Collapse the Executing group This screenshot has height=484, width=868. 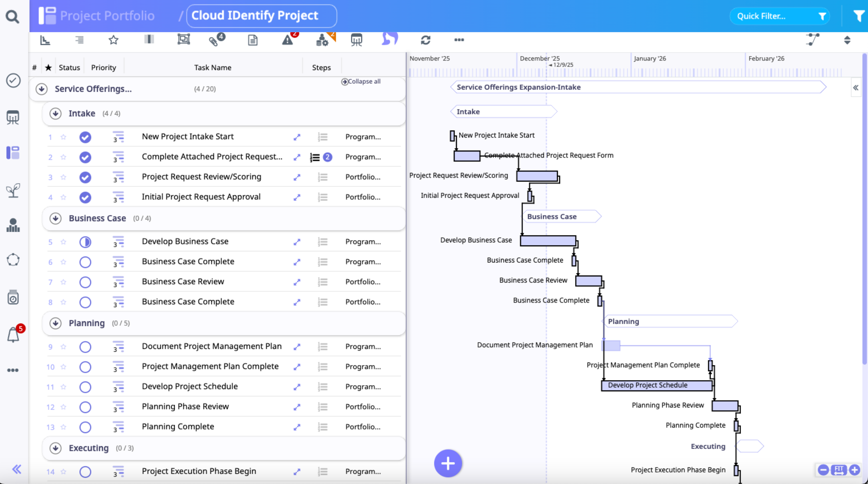click(55, 448)
